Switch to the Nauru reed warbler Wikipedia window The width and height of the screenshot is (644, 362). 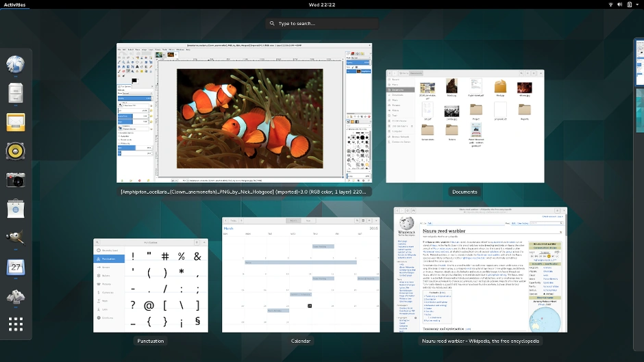pyautogui.click(x=480, y=270)
